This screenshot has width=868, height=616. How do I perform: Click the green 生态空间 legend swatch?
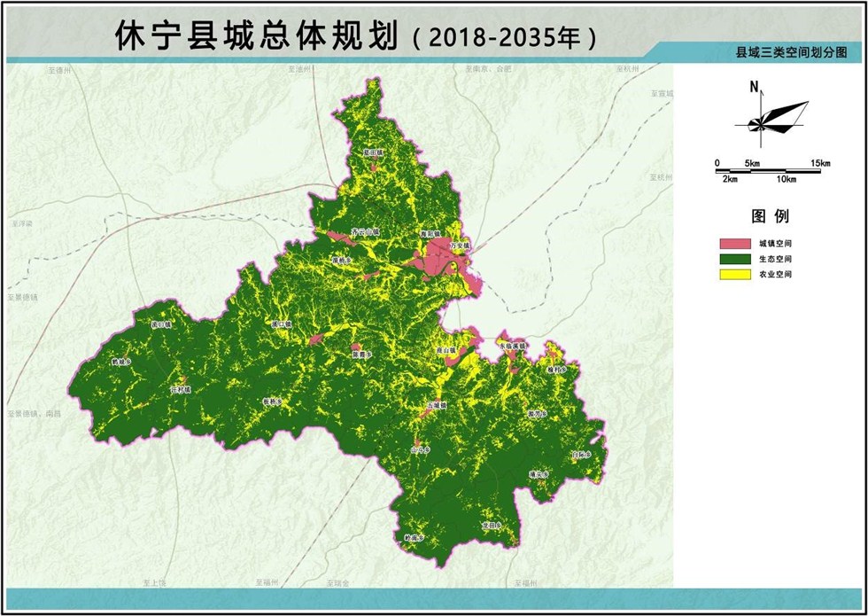click(735, 259)
